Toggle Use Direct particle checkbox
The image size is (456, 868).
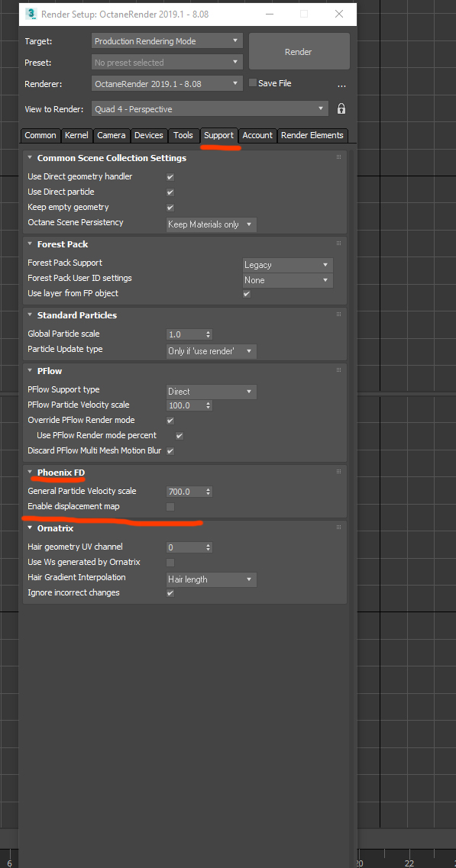coord(170,192)
